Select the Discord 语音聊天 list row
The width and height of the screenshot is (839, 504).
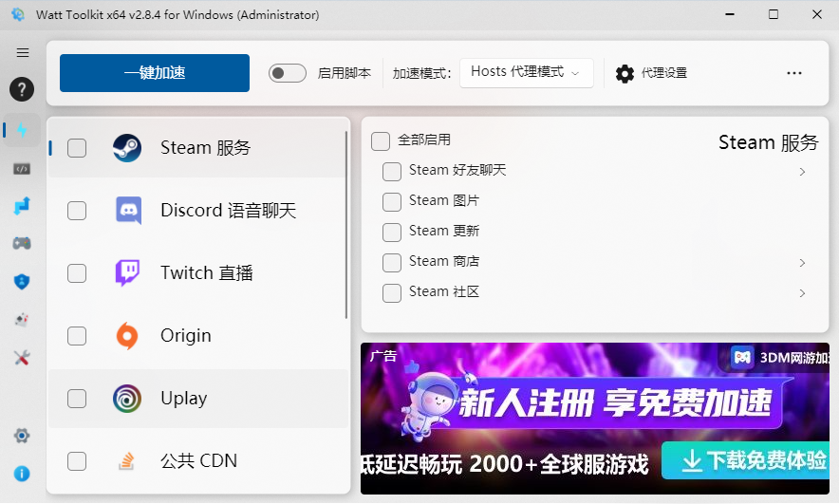click(x=197, y=211)
